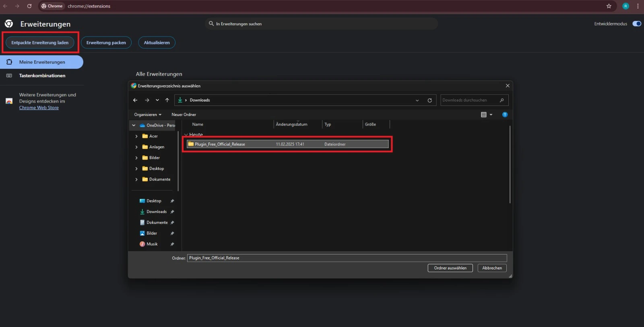Click the Ordner auswählen button
Image resolution: width=644 pixels, height=327 pixels.
[450, 268]
